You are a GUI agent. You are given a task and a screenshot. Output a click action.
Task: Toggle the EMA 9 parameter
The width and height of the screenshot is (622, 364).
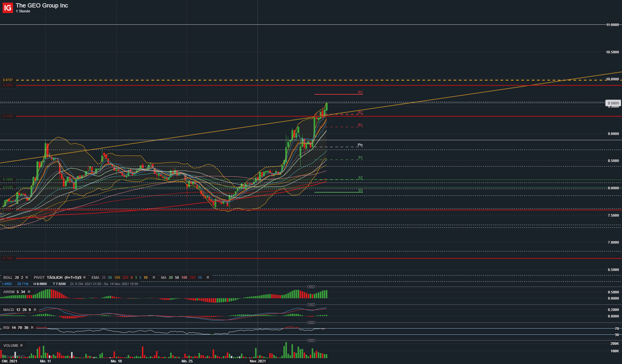pyautogui.click(x=131, y=277)
